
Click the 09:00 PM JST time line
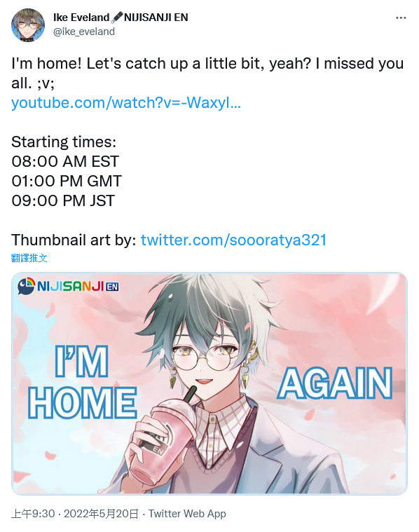[x=63, y=200]
